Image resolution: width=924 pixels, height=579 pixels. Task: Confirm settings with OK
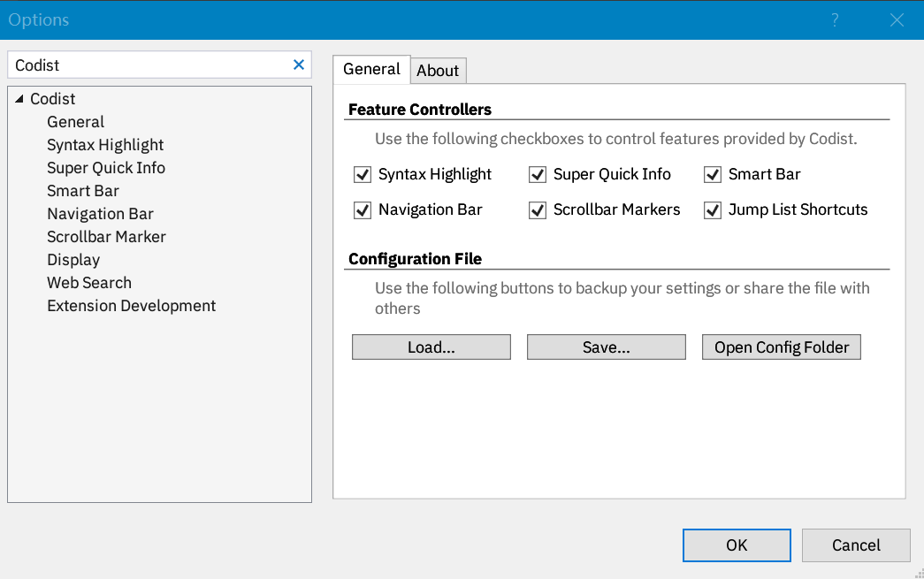(x=736, y=545)
